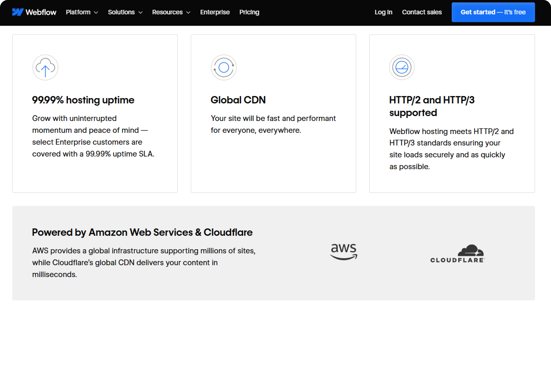Click the Cloudflare logo
This screenshot has width=551, height=392.
pos(458,253)
